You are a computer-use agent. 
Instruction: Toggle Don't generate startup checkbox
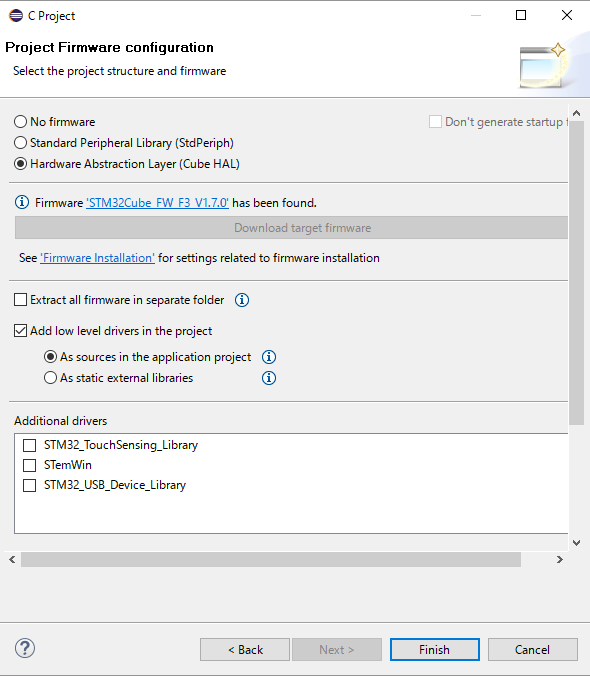tap(435, 122)
